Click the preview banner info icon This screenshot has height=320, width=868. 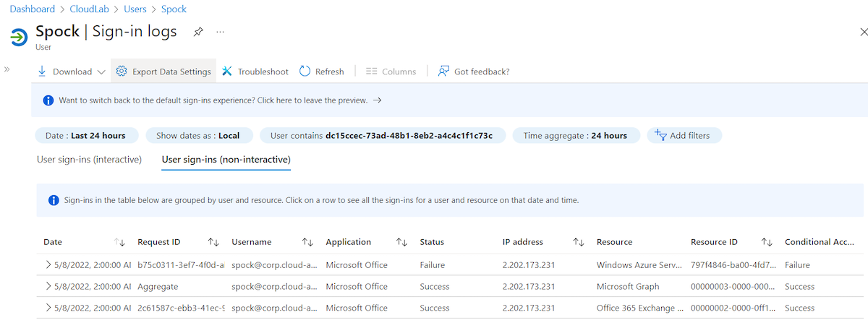click(x=48, y=100)
